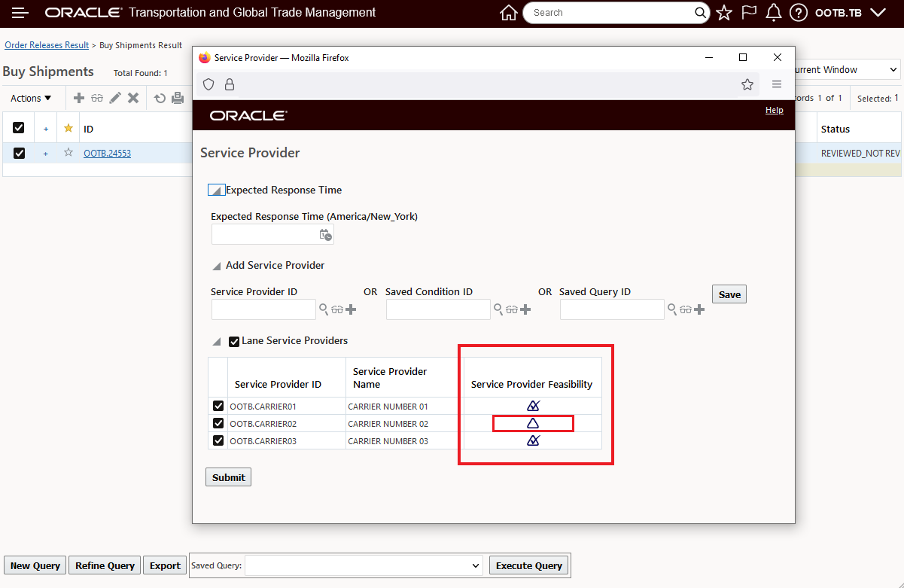Image resolution: width=904 pixels, height=588 pixels.
Task: View shipment with glasses toolbar icon
Action: coord(97,98)
